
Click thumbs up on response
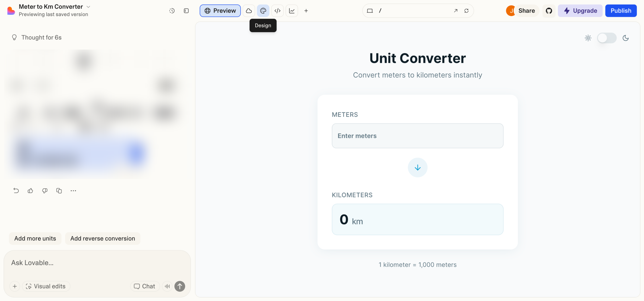pos(30,191)
